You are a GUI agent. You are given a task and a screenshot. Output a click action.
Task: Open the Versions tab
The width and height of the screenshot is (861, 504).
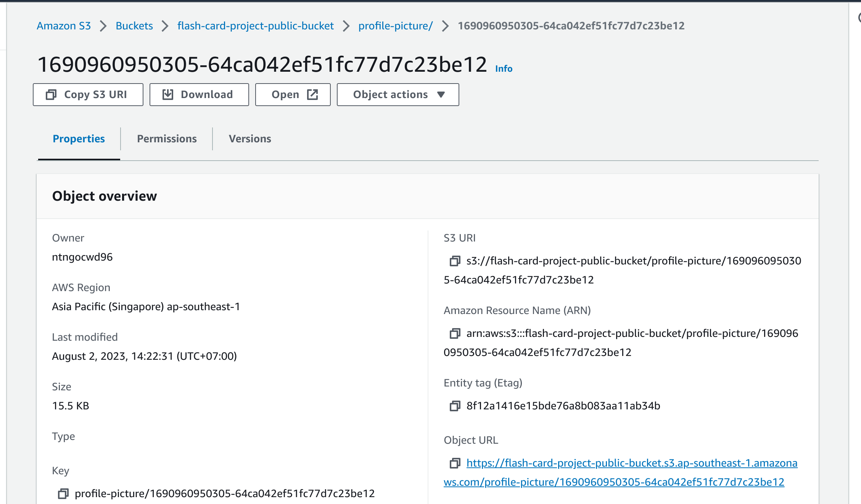pyautogui.click(x=250, y=138)
